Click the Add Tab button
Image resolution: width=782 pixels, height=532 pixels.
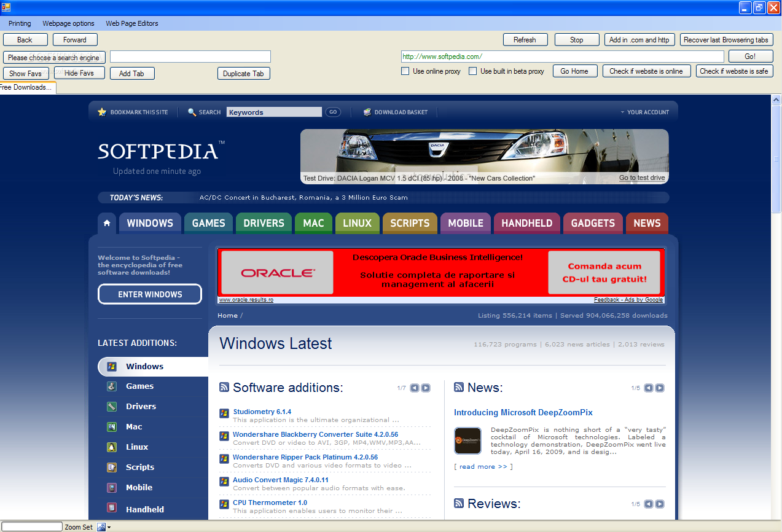(x=132, y=74)
